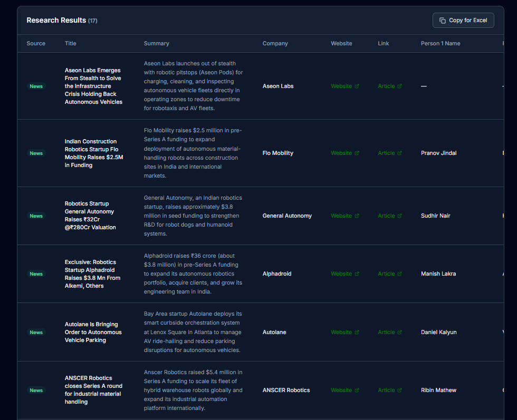Select title 'Indian Construction Robotics Startup Flo Mobility'
Viewport: 517px width, 420px height.
[94, 153]
